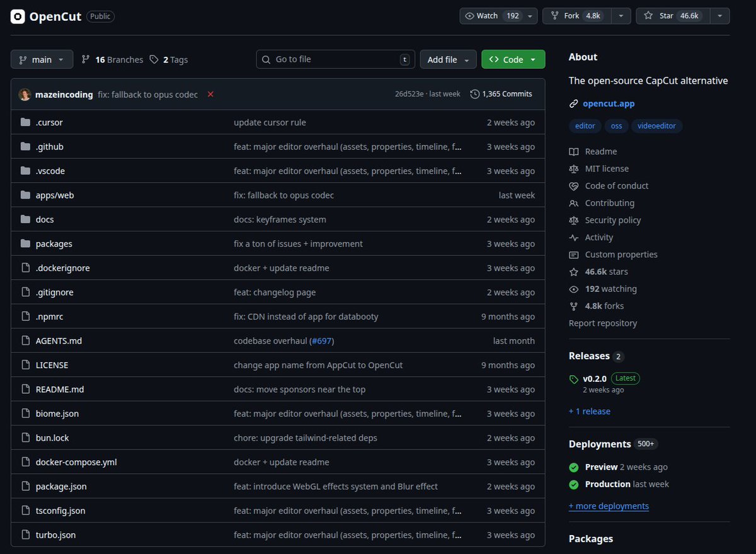This screenshot has width=756, height=554.
Task: Open the #697 pull request link
Action: [322, 341]
